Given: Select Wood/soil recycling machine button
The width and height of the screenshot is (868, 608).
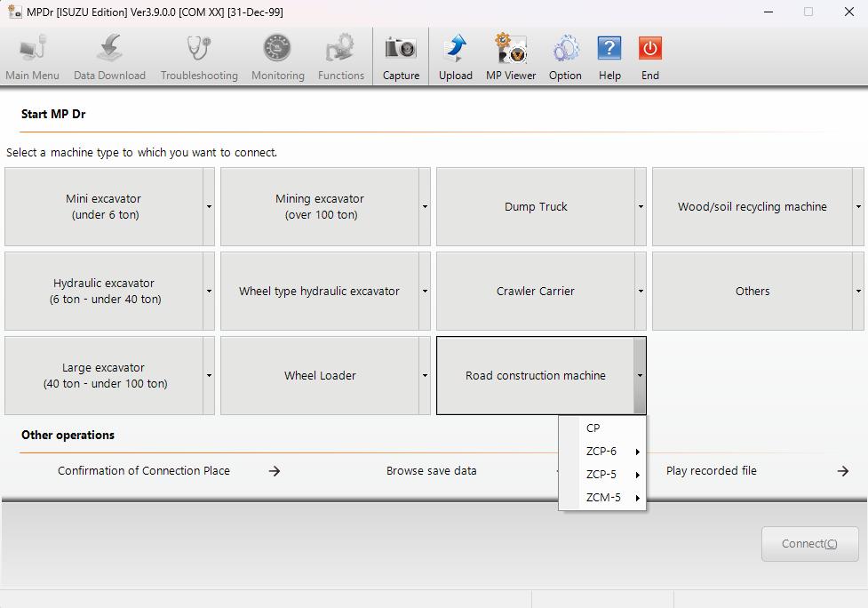Looking at the screenshot, I should pos(753,206).
